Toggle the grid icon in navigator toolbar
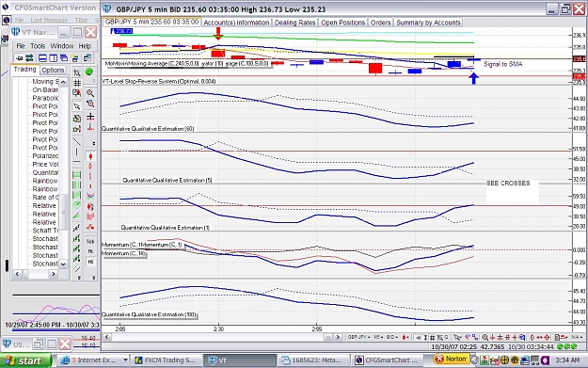This screenshot has width=588, height=368. tap(77, 83)
